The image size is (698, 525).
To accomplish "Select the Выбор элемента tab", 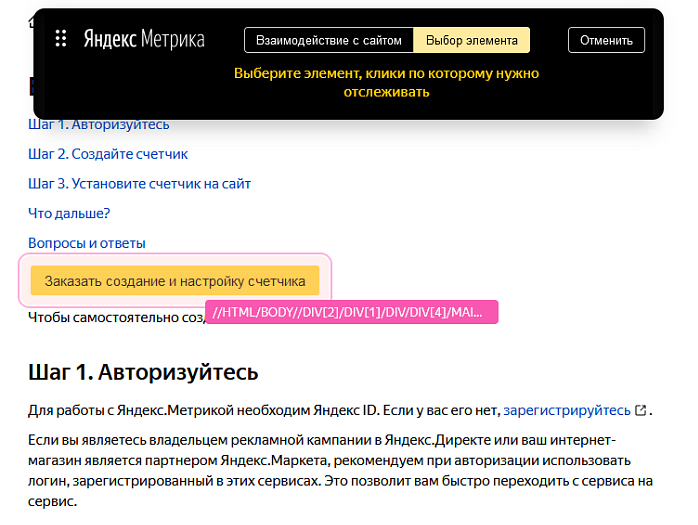I will coord(471,40).
